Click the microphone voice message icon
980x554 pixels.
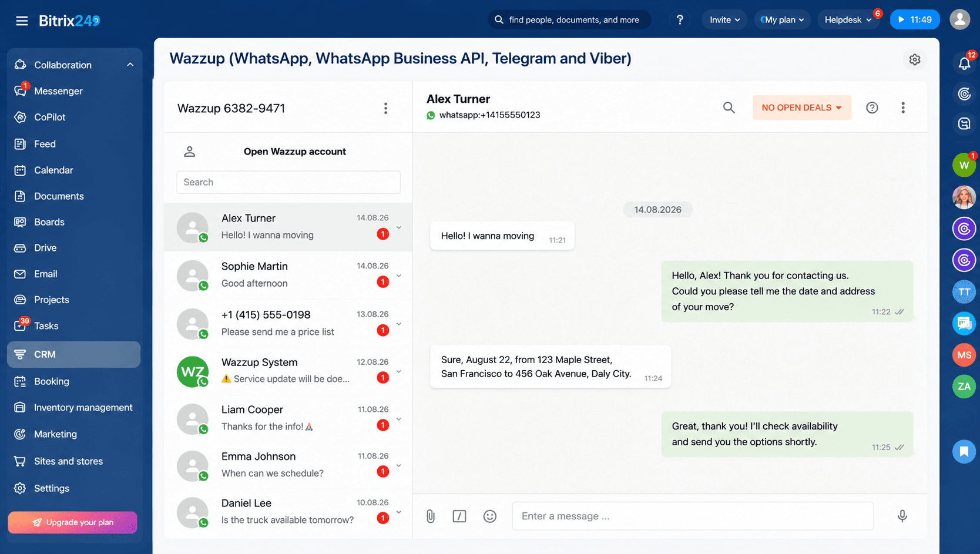click(902, 516)
